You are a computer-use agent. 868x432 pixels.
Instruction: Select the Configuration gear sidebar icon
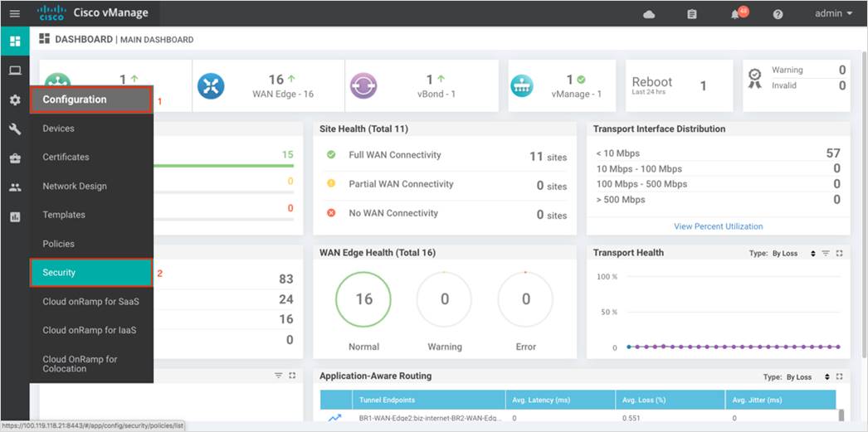coord(15,100)
